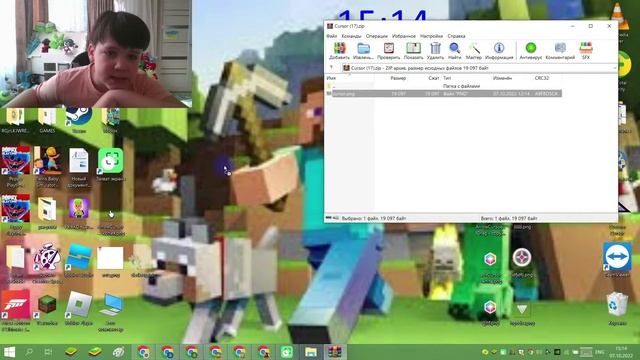Viewport: 640px width, 360px height.
Task: Sort files by the CRC32 column header
Action: (x=547, y=78)
